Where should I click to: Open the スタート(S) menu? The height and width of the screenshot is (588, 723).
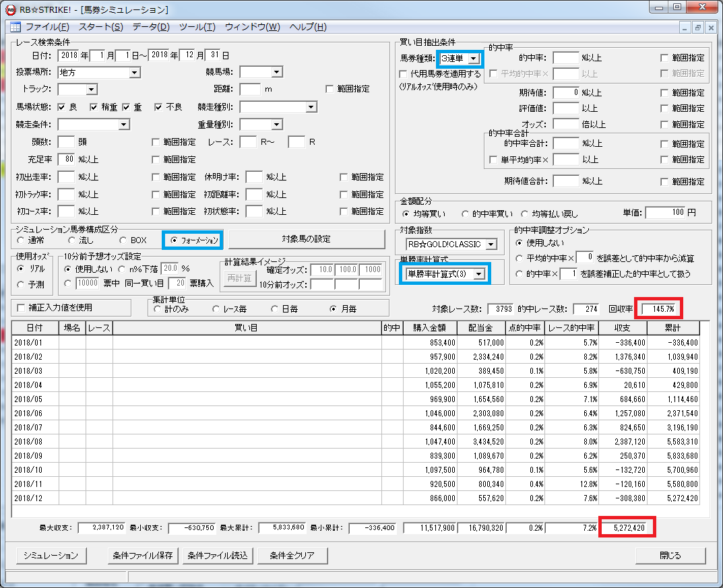tap(100, 27)
